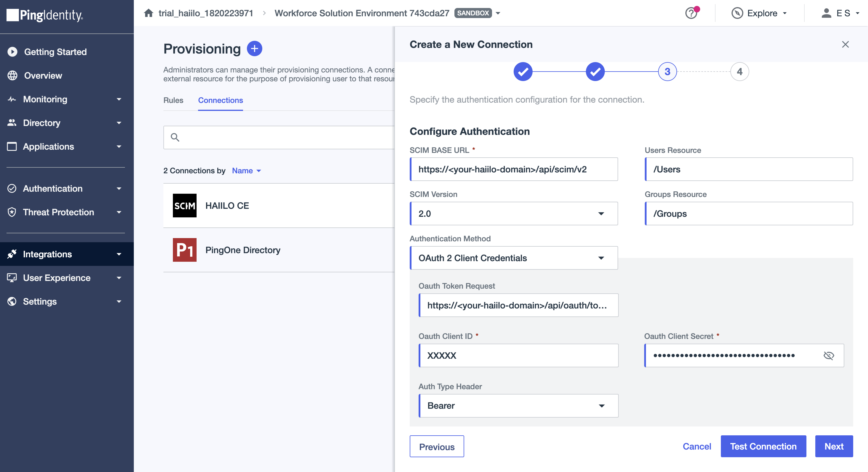The height and width of the screenshot is (472, 868).
Task: Expand the Settings menu arrow
Action: pyautogui.click(x=119, y=301)
